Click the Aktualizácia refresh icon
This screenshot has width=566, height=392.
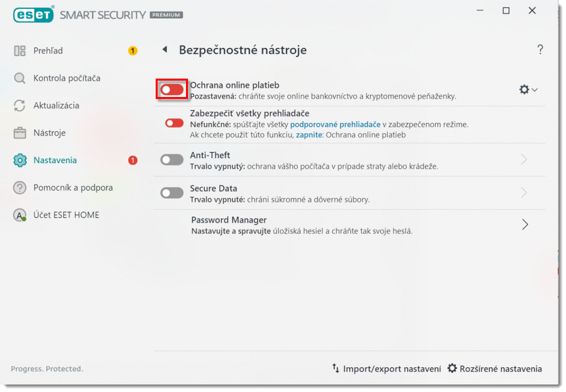click(x=20, y=105)
